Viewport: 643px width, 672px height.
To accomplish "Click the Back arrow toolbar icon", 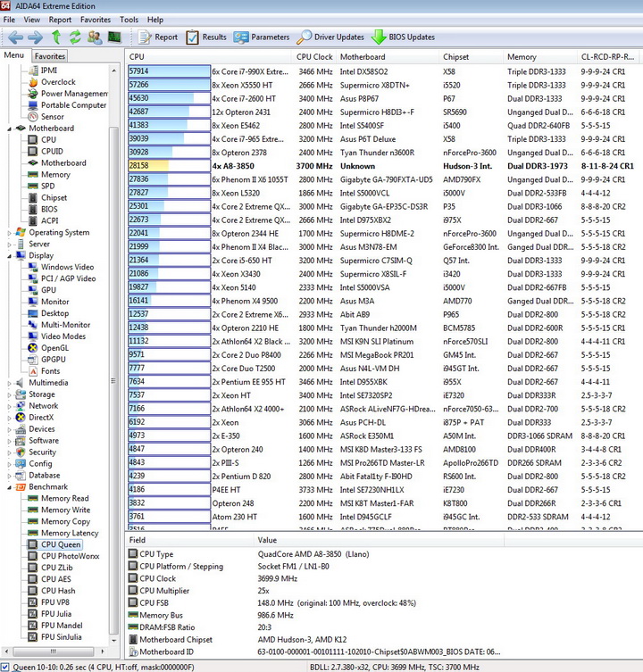I will point(15,37).
